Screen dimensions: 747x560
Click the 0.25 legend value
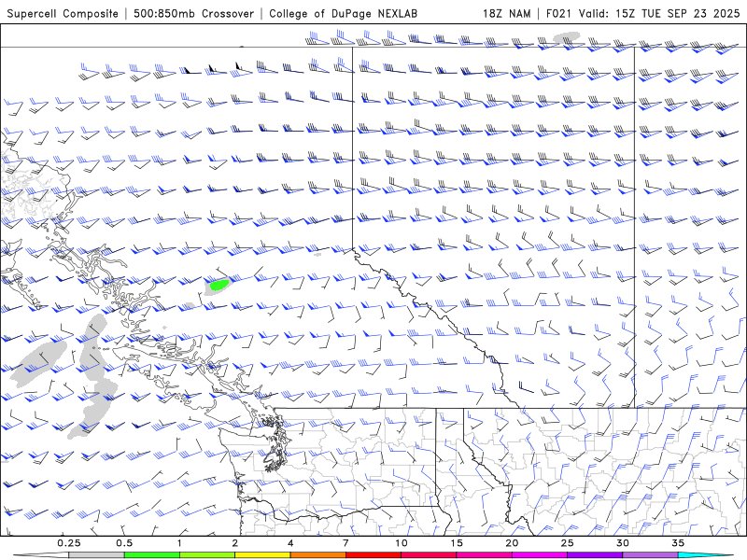[x=69, y=543]
